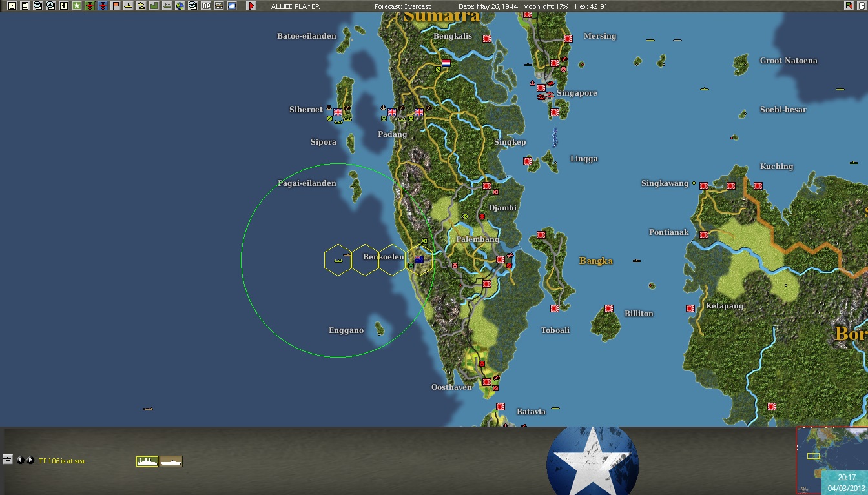Click the red plane on green background icon
This screenshot has width=868, height=495.
click(x=90, y=6)
